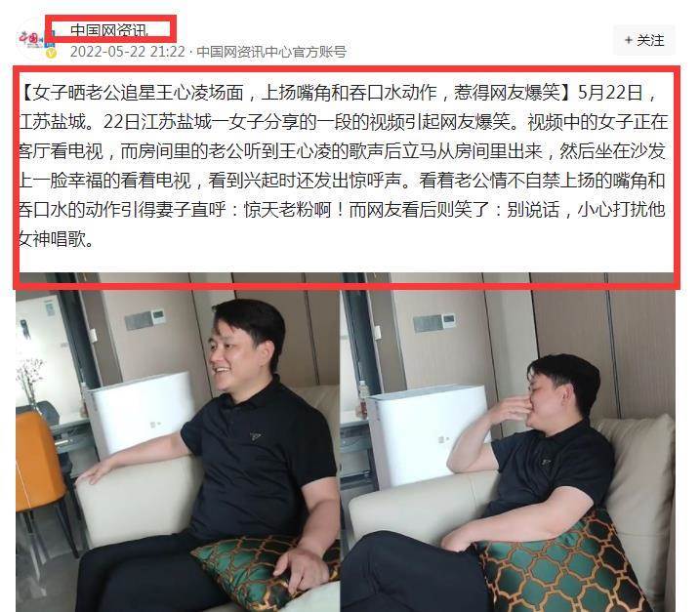Screen dimensions: 700x612
Task: Click the green patterned cushion in left photo
Action: [266, 574]
